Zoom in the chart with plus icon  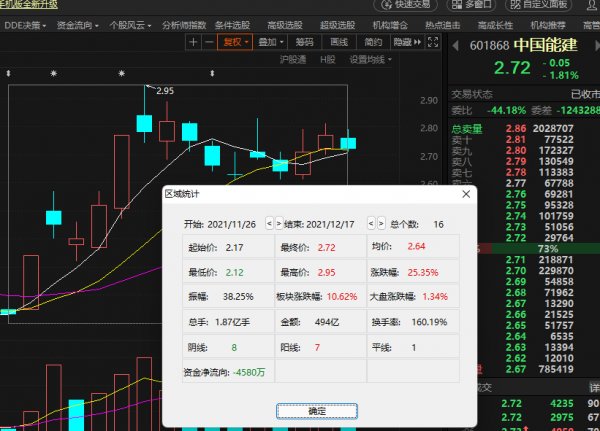coord(193,42)
